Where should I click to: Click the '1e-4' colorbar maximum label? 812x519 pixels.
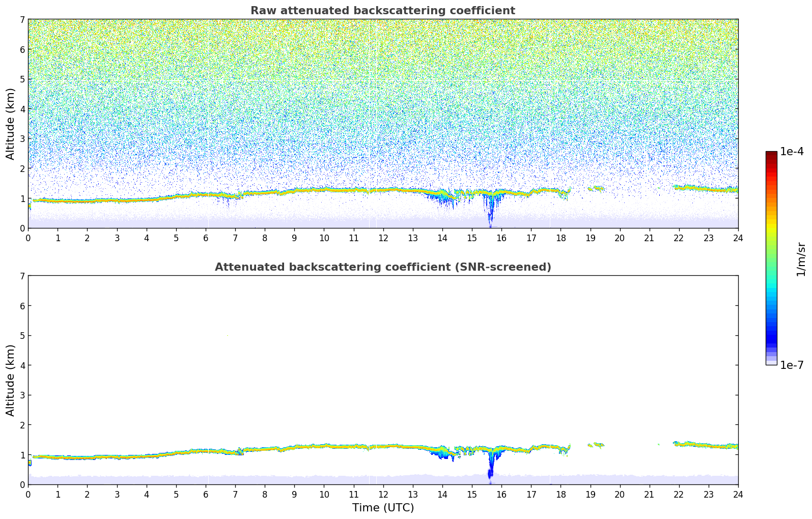click(792, 152)
